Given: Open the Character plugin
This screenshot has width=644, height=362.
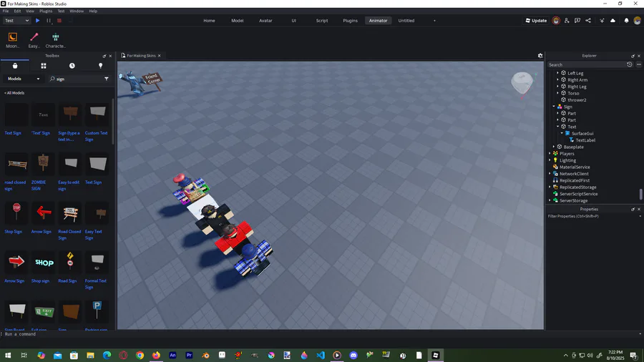Looking at the screenshot, I should [55, 40].
